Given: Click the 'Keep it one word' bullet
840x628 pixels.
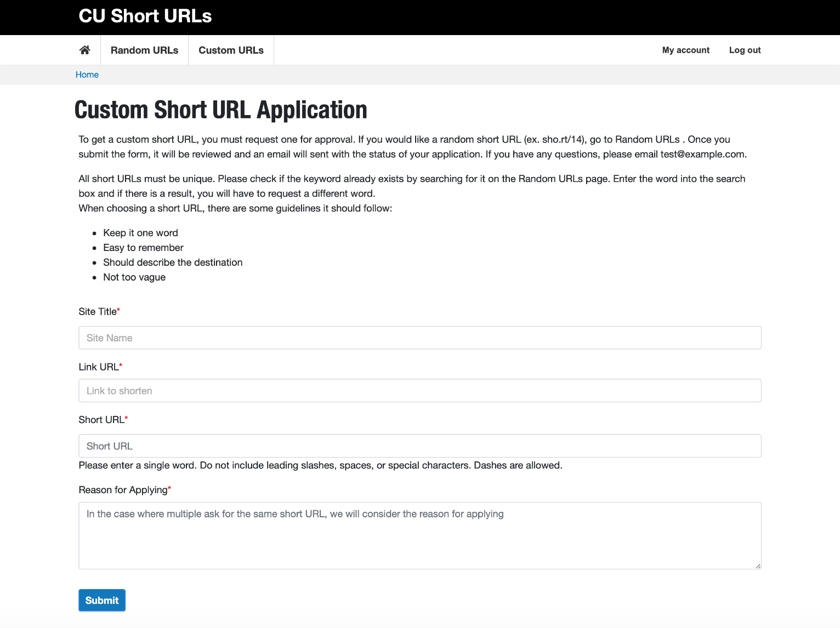Looking at the screenshot, I should [x=140, y=233].
